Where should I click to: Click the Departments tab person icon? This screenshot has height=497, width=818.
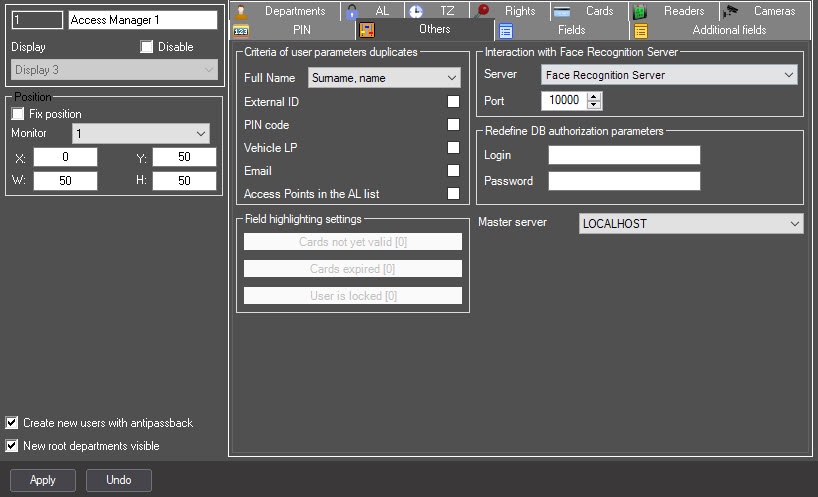pos(241,11)
